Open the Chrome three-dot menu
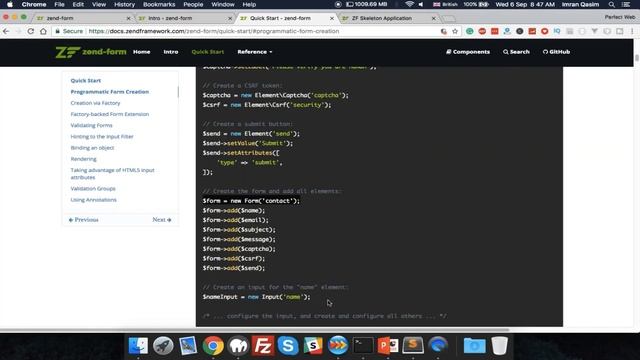Screen dimensions: 640x360 pos(633,31)
